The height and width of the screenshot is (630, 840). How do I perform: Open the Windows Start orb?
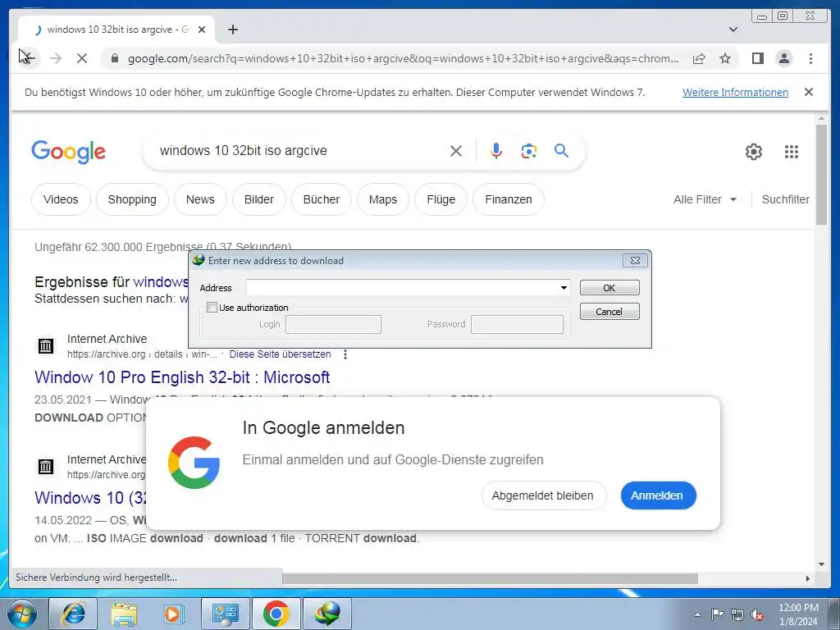coord(22,614)
